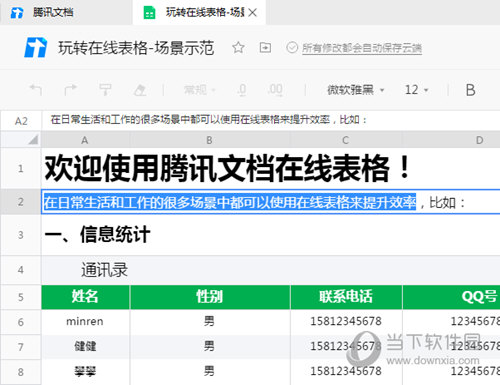This screenshot has width=500, height=385.
Task: Click the 男 cell in row 8
Action: [x=209, y=371]
